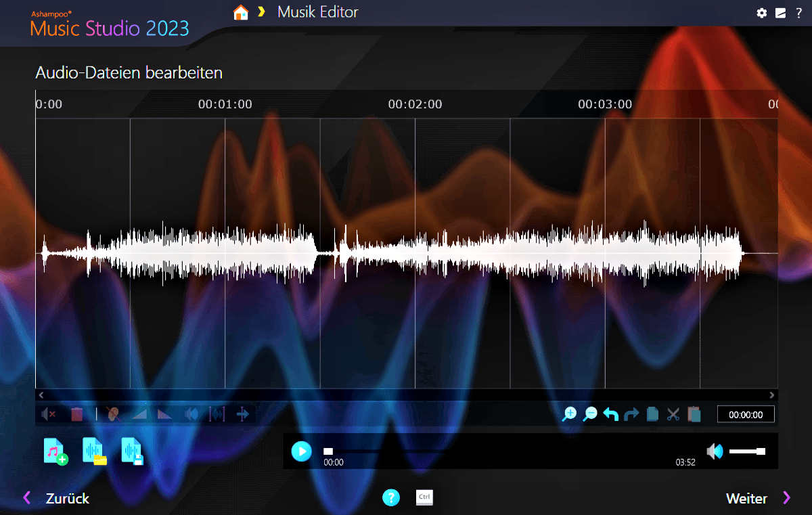Save the audio file with disk icon
This screenshot has width=812, height=515.
[x=133, y=451]
